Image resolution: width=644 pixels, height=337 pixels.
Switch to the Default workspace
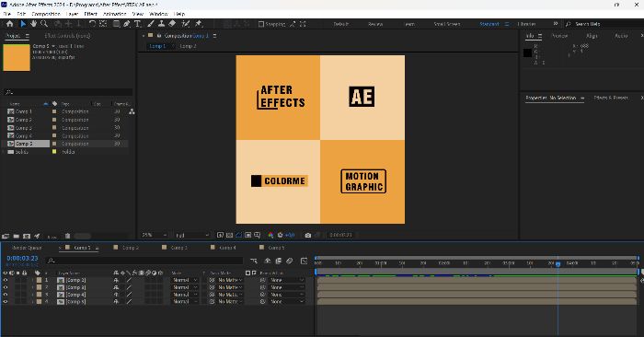pyautogui.click(x=341, y=24)
